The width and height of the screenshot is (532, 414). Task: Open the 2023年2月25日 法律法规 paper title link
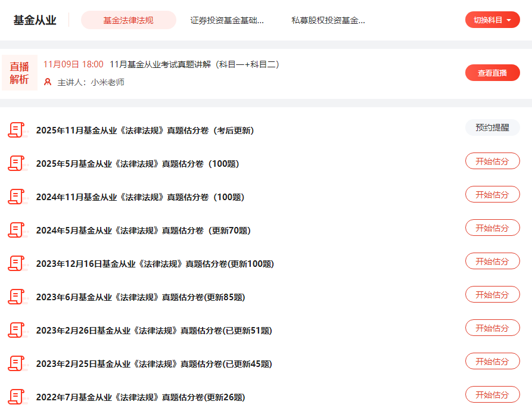coord(154,364)
